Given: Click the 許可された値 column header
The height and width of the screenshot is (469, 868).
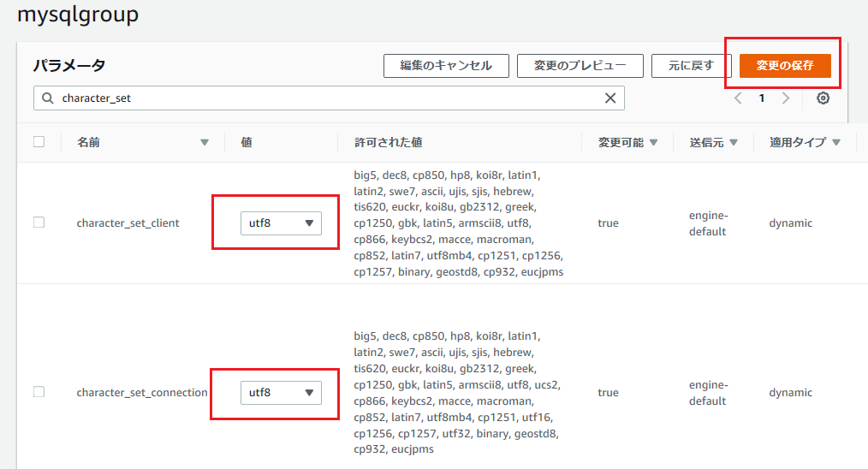Looking at the screenshot, I should (388, 142).
